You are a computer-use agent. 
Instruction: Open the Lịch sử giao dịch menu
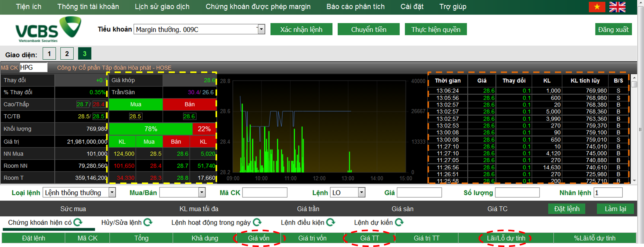tap(162, 7)
